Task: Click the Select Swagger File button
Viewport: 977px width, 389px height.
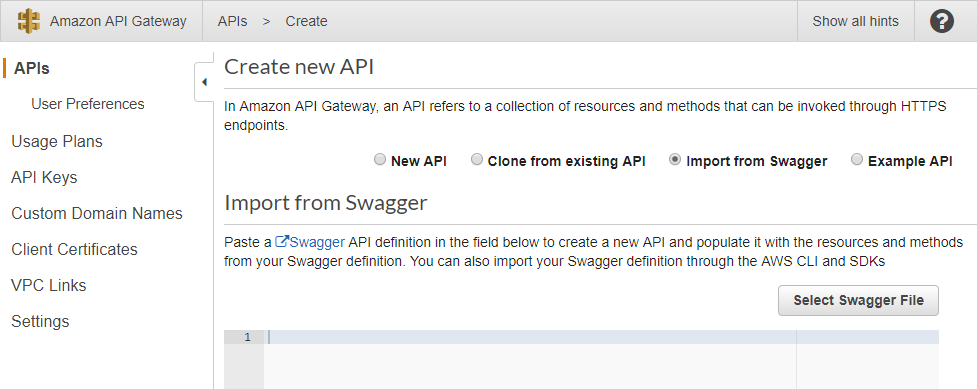Action: coord(858,300)
